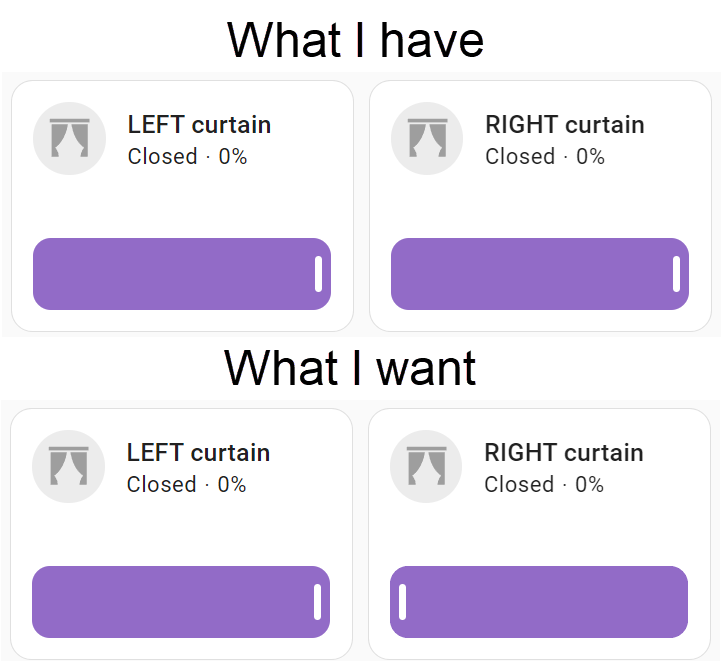The height and width of the screenshot is (672, 721).
Task: Open "LEFT curtain" title under "What I have"
Action: (x=199, y=125)
